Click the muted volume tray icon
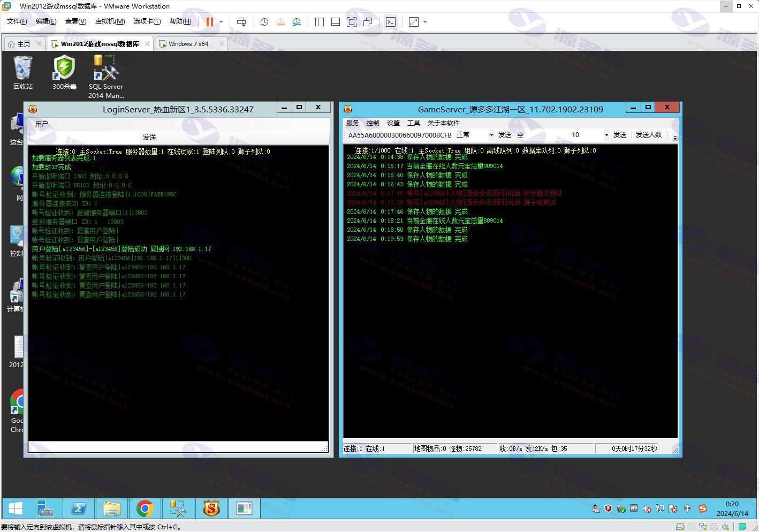 pyautogui.click(x=647, y=508)
